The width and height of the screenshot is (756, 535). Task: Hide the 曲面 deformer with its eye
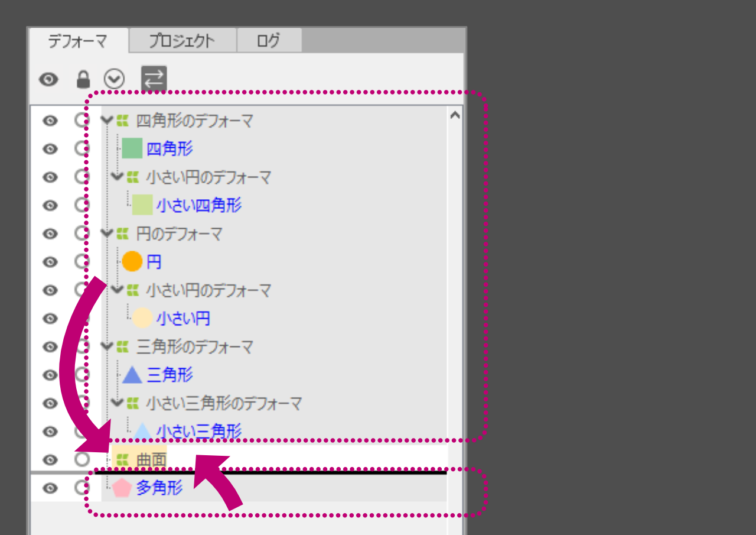pos(50,459)
